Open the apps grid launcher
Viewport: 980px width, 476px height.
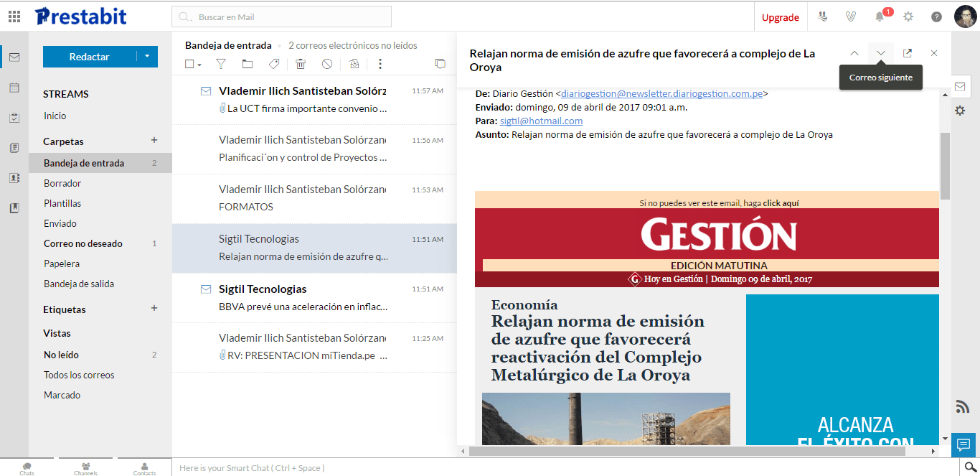[14, 17]
